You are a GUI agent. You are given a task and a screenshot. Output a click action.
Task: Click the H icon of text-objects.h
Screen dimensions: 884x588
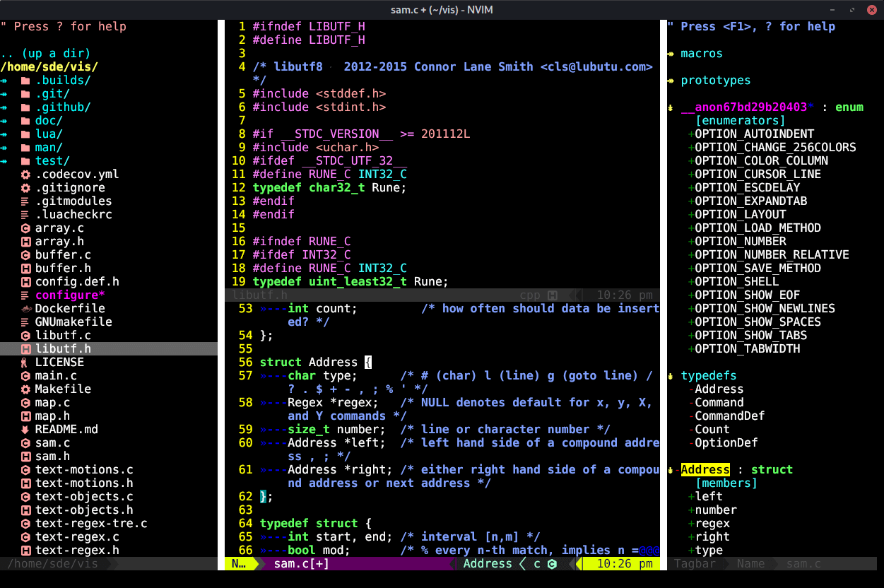point(25,510)
